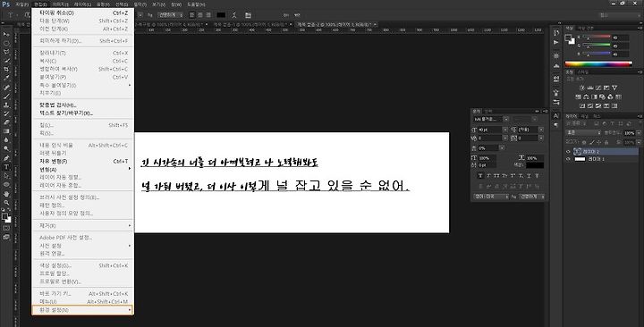Viewport: 644px width, 327px height.
Task: Toggle Strikethrough in Character panel
Action: coord(537,176)
